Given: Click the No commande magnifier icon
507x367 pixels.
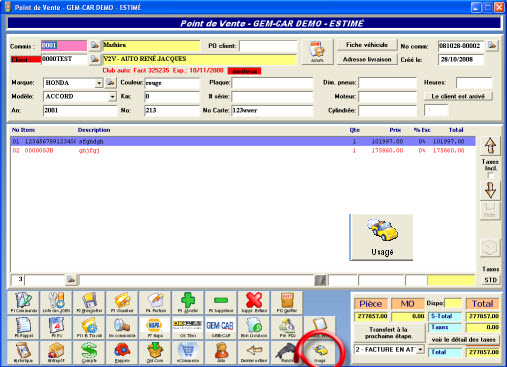Looking at the screenshot, I should [x=122, y=327].
